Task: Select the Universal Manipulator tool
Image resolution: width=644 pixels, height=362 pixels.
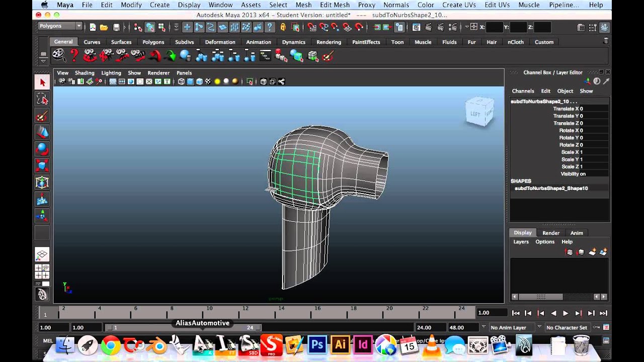Action: pyautogui.click(x=42, y=183)
